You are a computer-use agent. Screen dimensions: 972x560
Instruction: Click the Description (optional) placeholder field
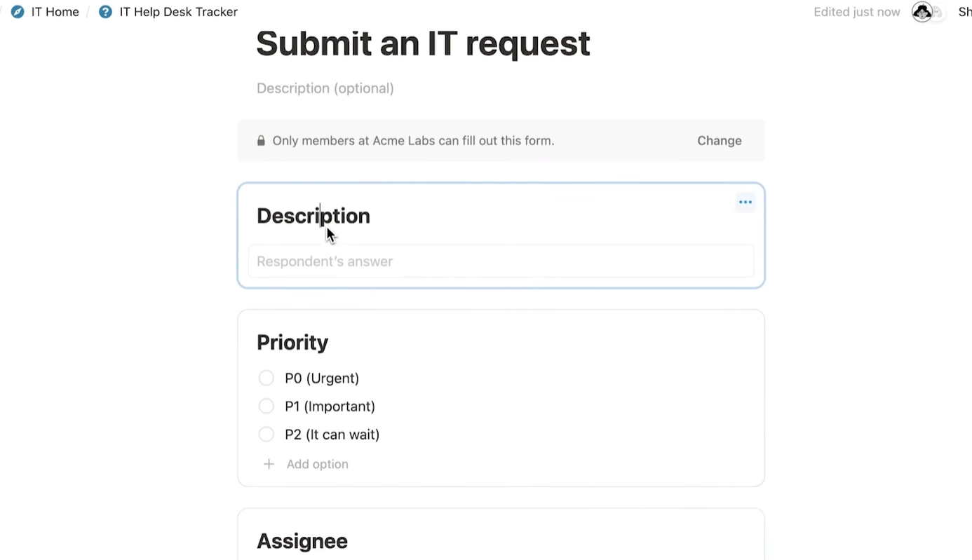tap(325, 88)
